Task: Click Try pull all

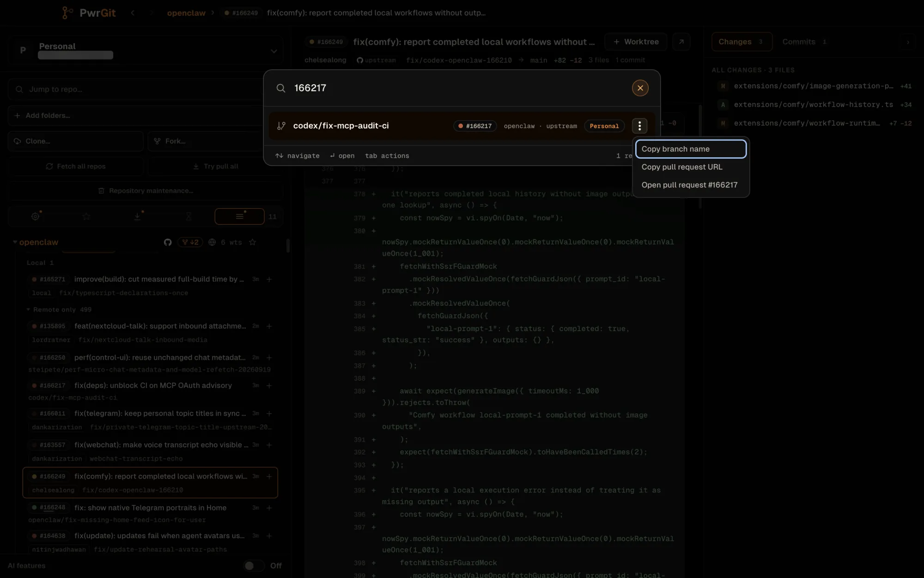Action: point(215,166)
